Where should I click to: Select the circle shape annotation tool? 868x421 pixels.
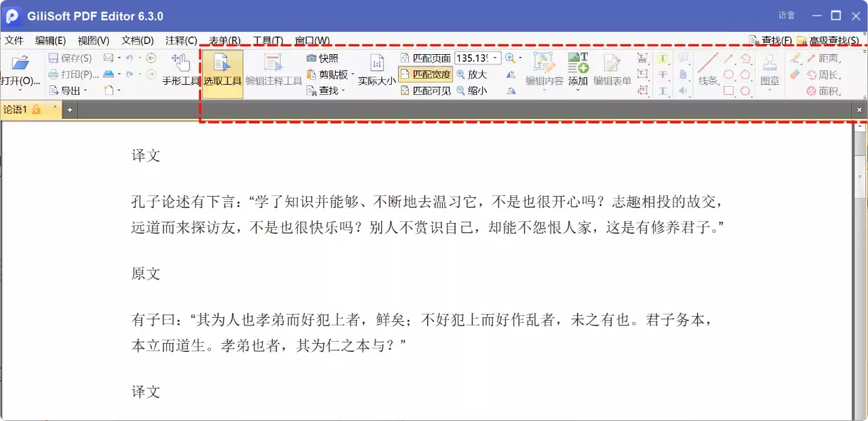point(728,75)
